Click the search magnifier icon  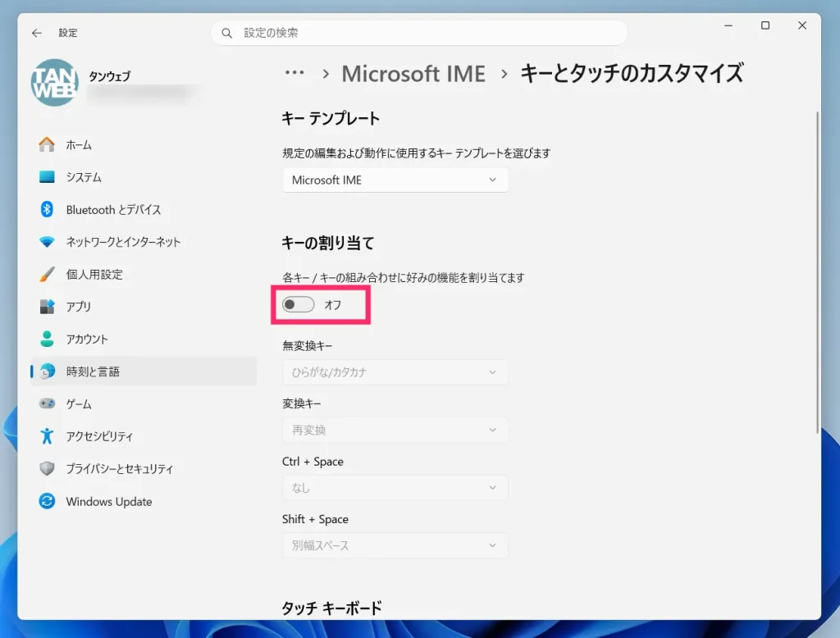coord(226,34)
